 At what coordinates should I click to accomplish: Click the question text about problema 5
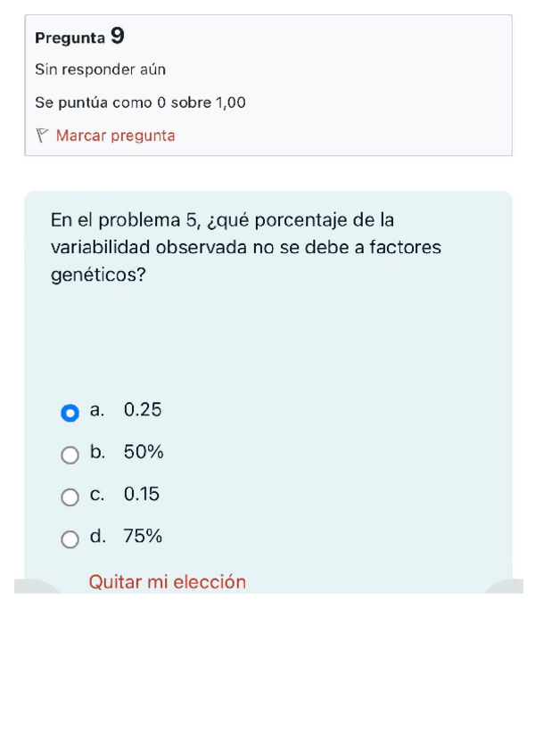point(245,247)
